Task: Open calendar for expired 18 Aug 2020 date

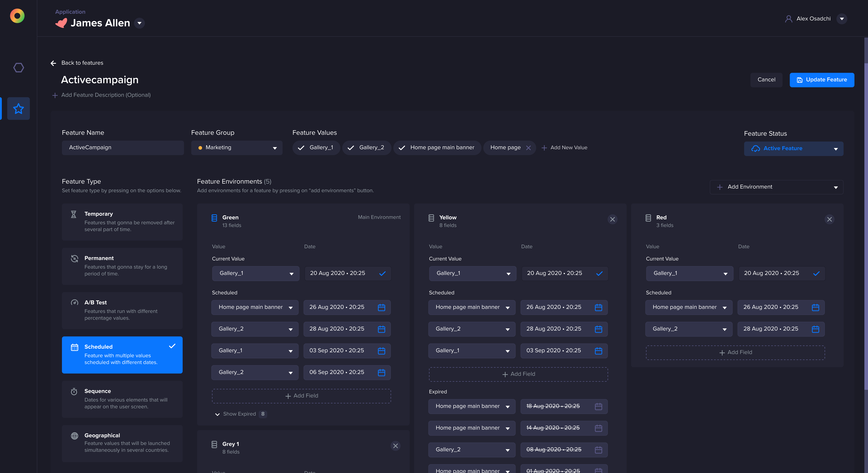Action: click(598, 407)
